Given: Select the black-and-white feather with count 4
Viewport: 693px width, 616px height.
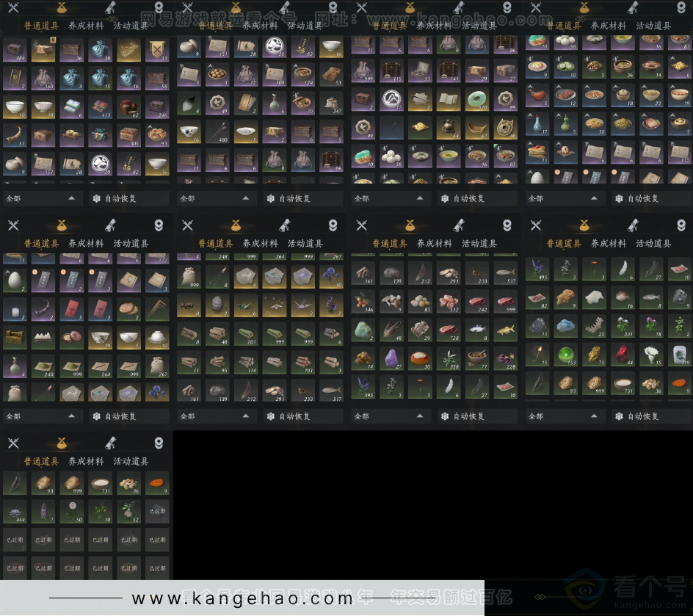Looking at the screenshot, I should point(189,104).
